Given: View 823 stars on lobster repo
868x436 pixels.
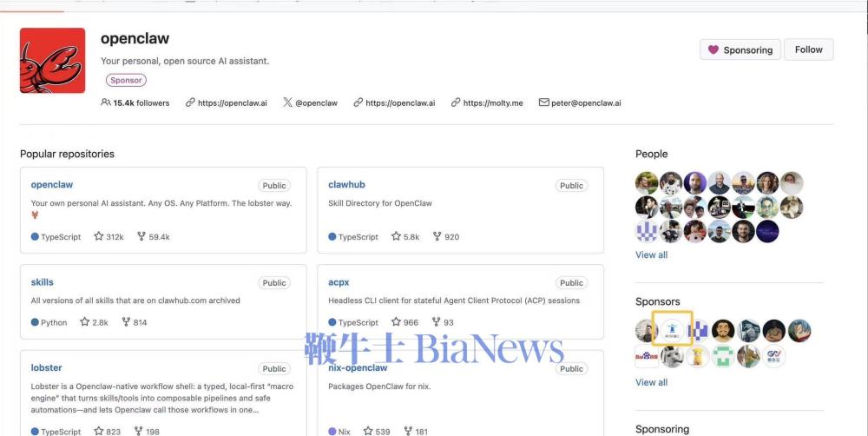Looking at the screenshot, I should (108, 432).
